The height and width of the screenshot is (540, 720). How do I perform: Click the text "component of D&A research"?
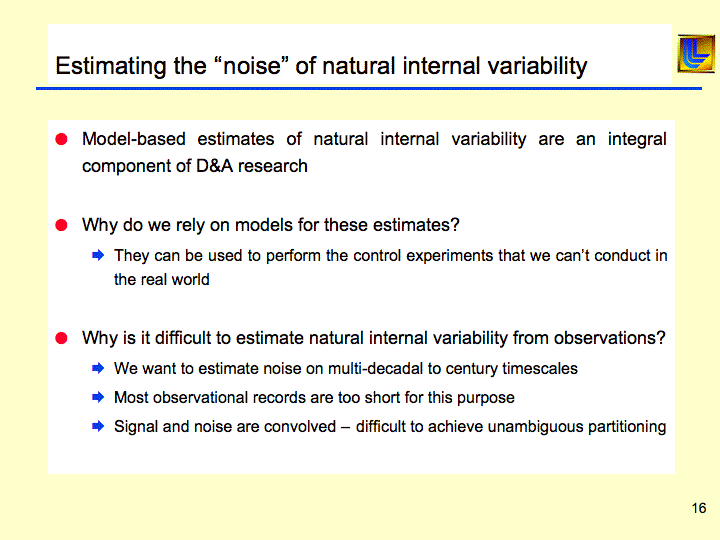click(x=195, y=166)
